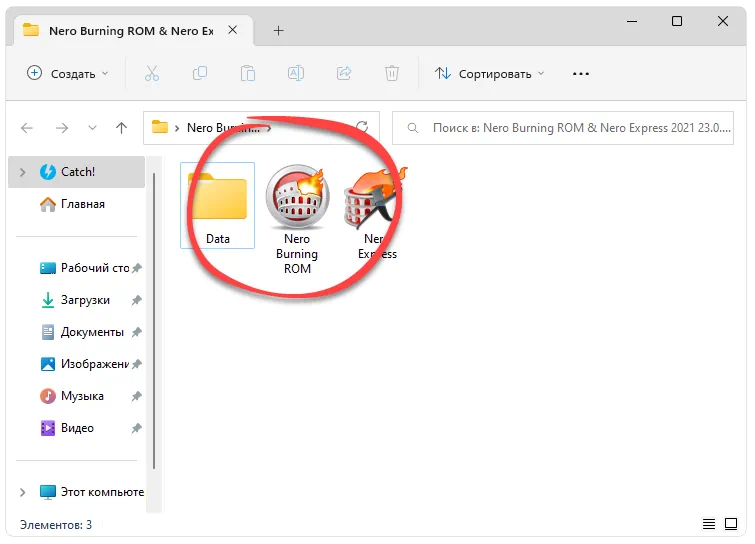Launch the Nero Express shortcut
The height and width of the screenshot is (544, 755).
coord(377,212)
